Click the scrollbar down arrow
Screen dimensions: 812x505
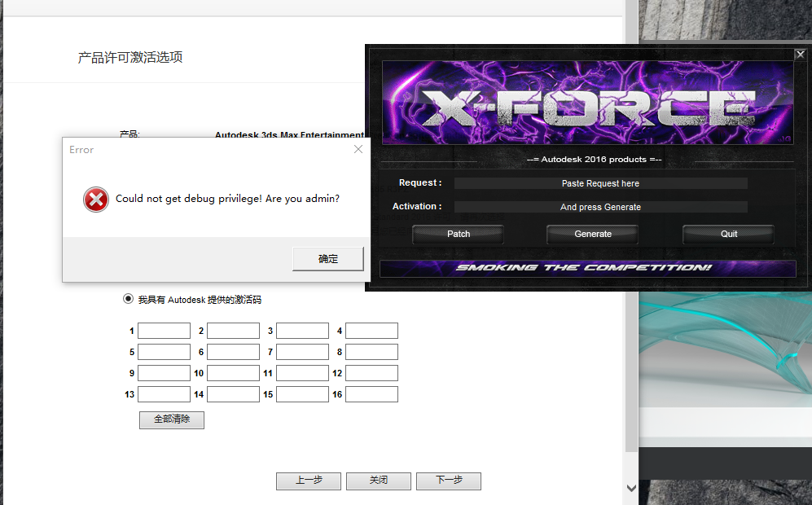pyautogui.click(x=631, y=488)
